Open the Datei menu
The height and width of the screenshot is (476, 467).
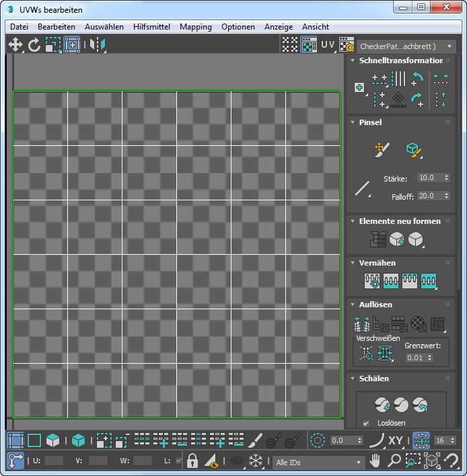[19, 27]
